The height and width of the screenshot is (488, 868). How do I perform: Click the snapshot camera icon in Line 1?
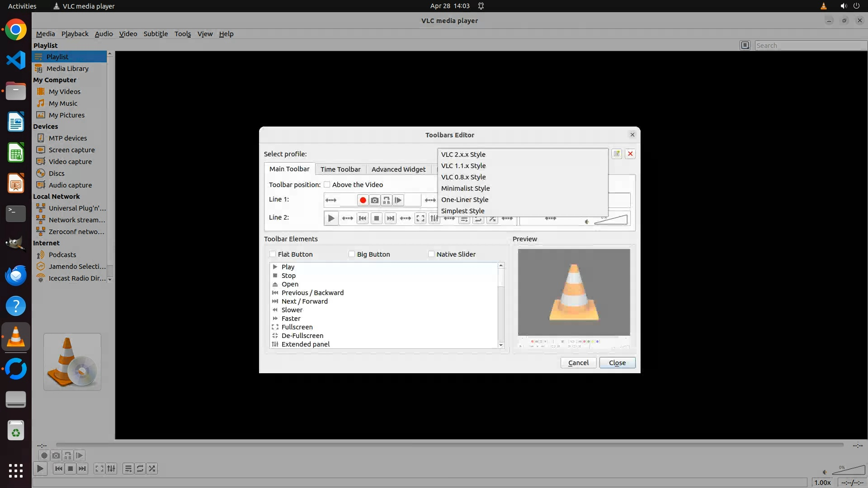[x=374, y=200]
